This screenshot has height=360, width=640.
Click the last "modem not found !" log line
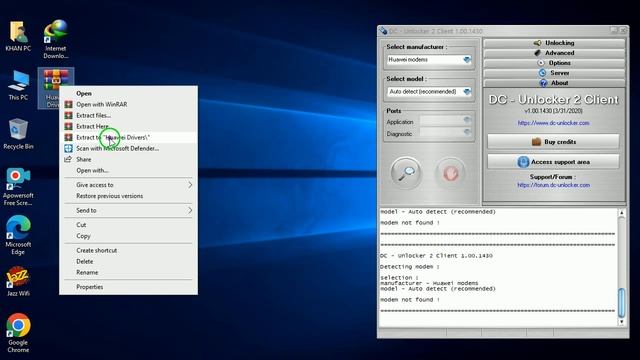(x=410, y=300)
